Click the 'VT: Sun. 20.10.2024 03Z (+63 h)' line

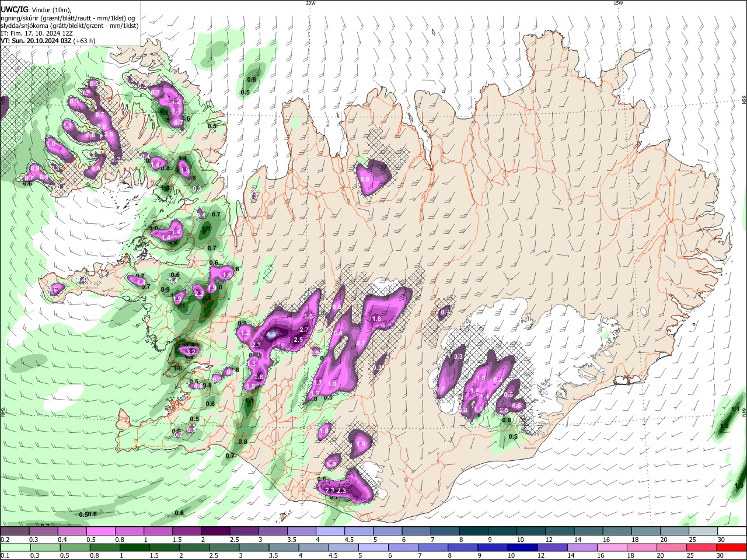[48, 41]
